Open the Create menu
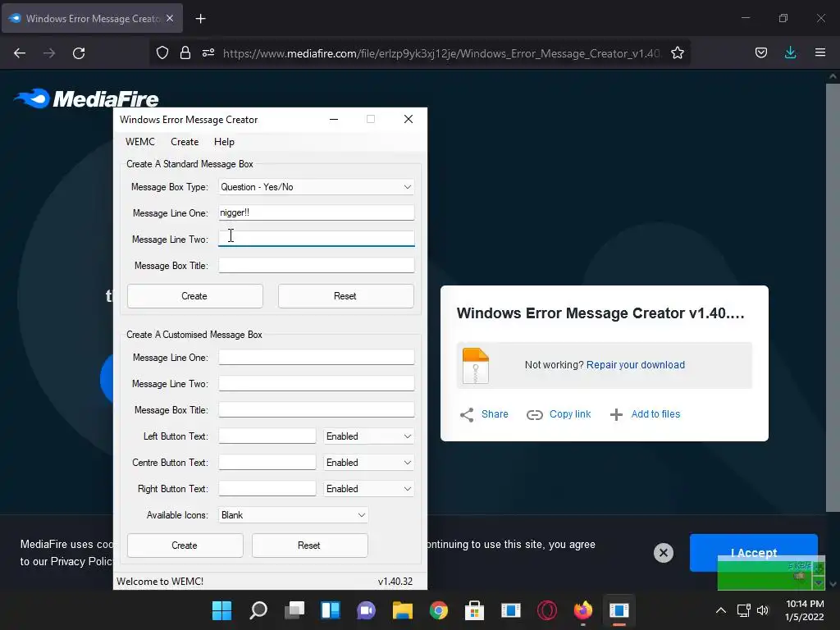 click(x=185, y=142)
